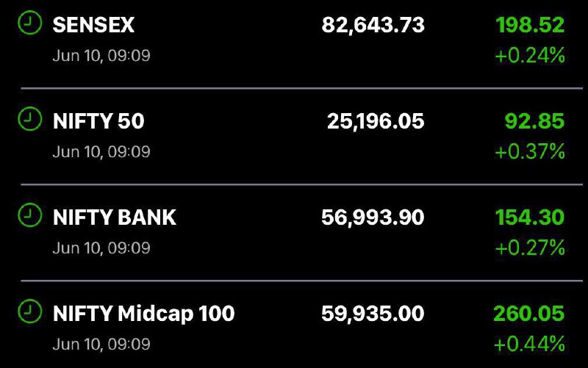Viewport: 588px width, 368px height.
Task: Click the clock icon beside NIFTY BANK
Action: pyautogui.click(x=30, y=215)
